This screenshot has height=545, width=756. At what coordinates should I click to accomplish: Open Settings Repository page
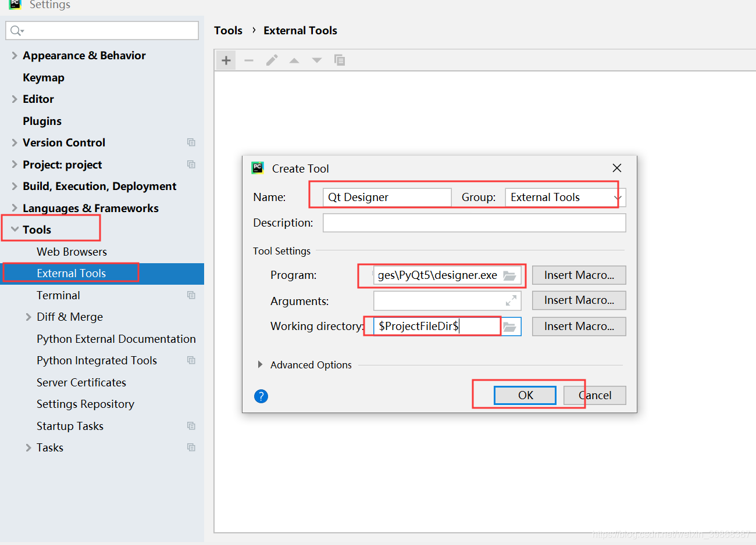point(85,404)
